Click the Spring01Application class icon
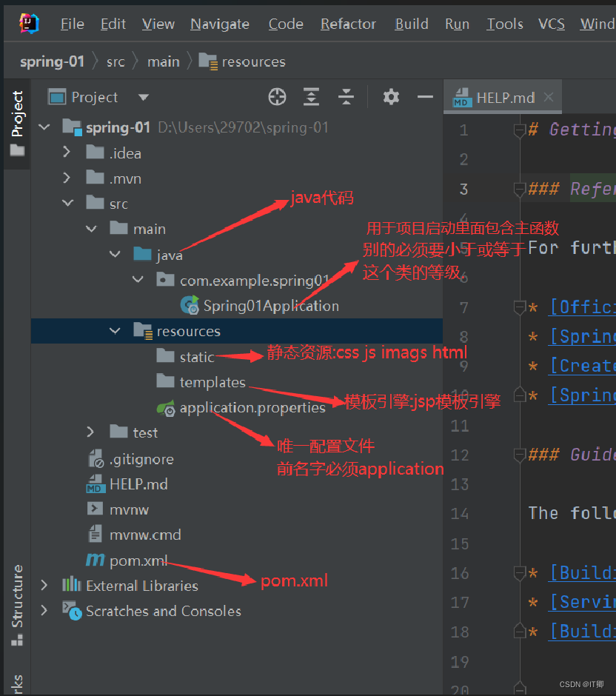 tap(190, 305)
